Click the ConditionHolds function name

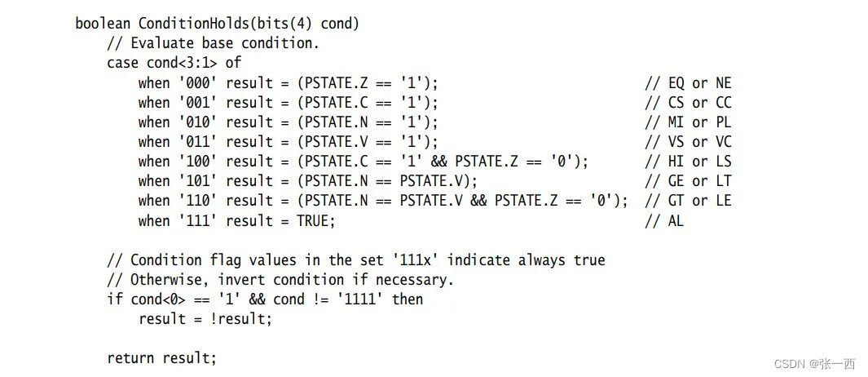[x=192, y=24]
